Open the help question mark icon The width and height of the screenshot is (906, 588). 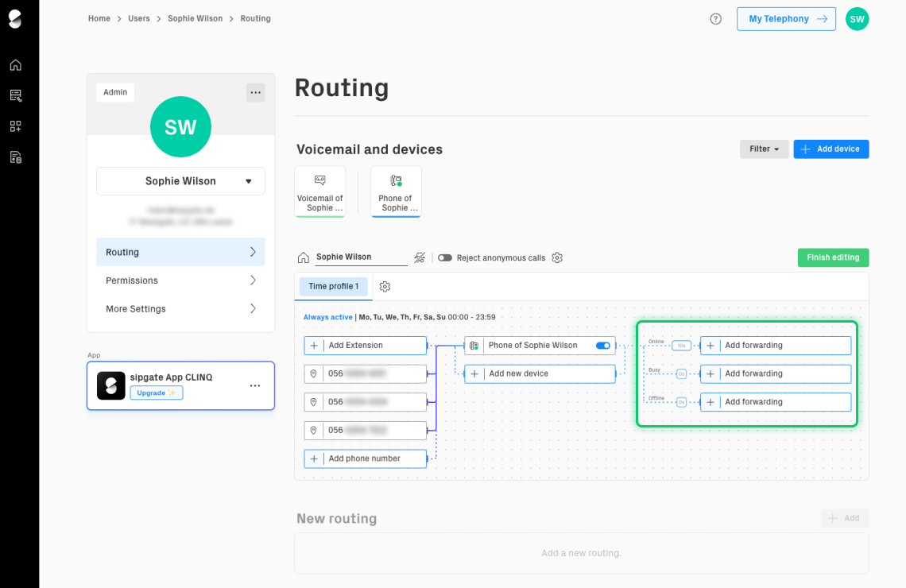point(715,19)
